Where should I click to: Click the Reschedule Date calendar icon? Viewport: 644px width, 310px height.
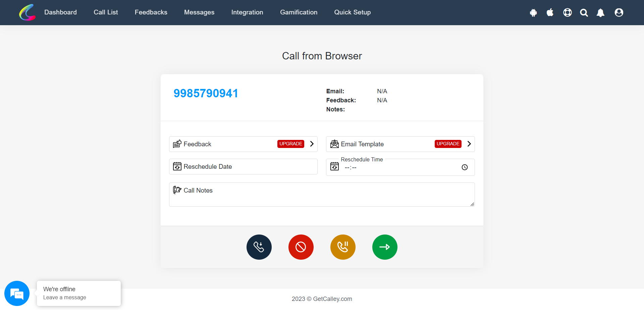click(177, 166)
